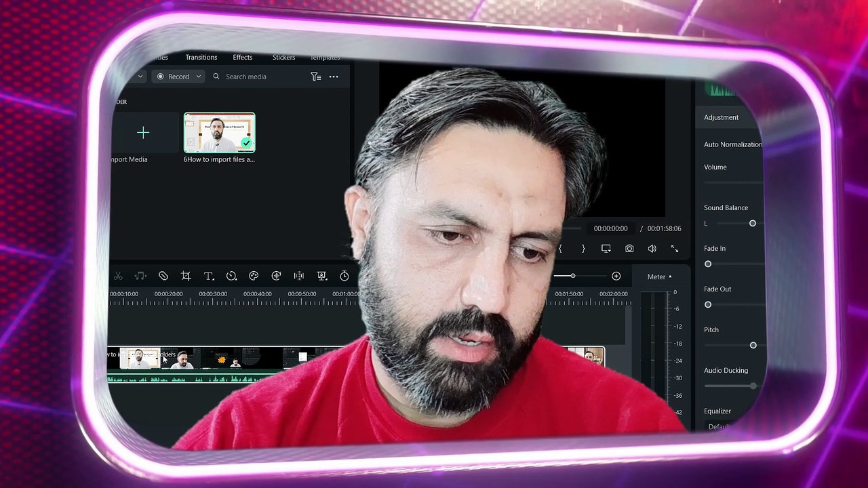Click the Sound Balance label
The height and width of the screenshot is (488, 868).
pyautogui.click(x=726, y=207)
